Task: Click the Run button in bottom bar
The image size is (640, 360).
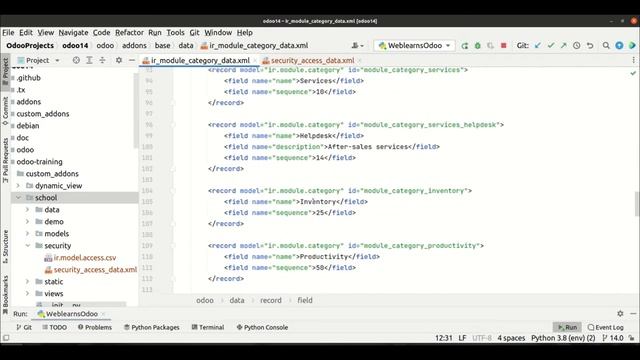Action: click(567, 327)
